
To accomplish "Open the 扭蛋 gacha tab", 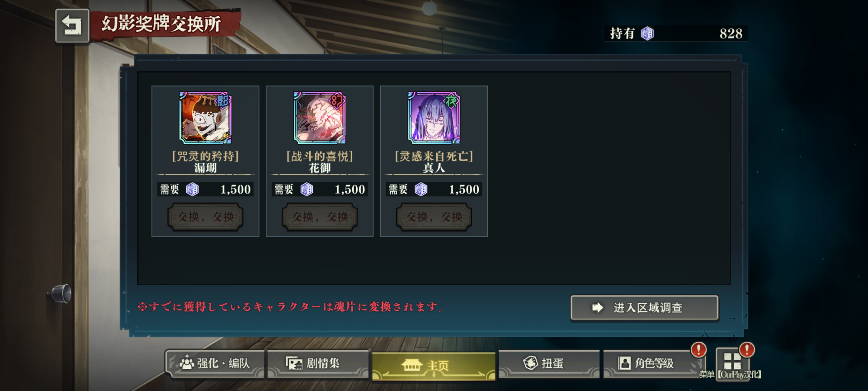I will point(549,364).
